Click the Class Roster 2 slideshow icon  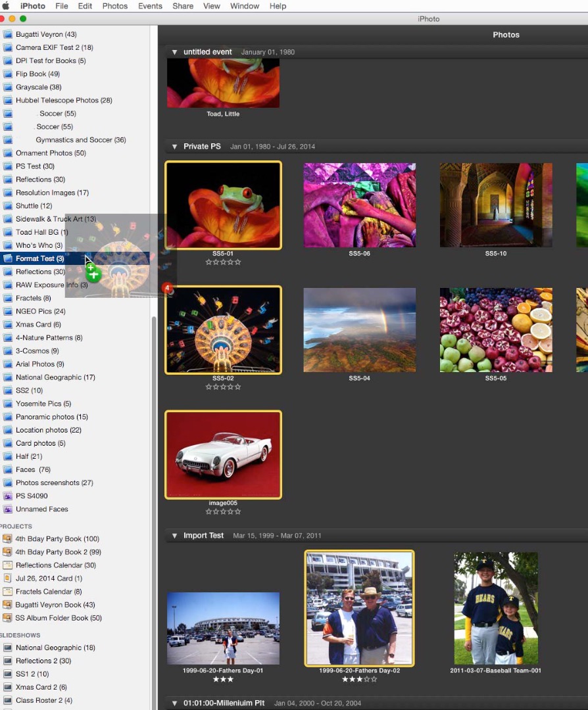pos(8,700)
